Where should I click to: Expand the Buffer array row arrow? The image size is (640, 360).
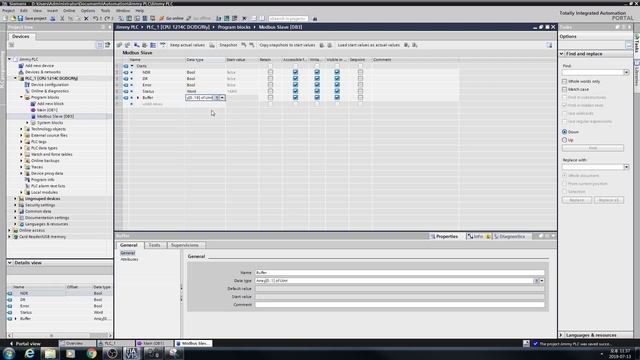(x=138, y=98)
